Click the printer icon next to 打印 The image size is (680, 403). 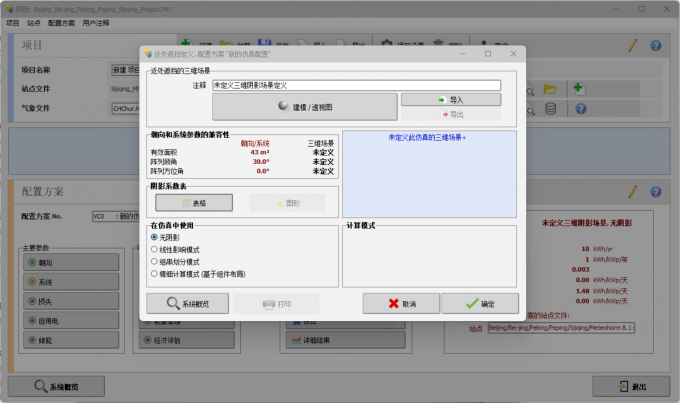[x=269, y=304]
